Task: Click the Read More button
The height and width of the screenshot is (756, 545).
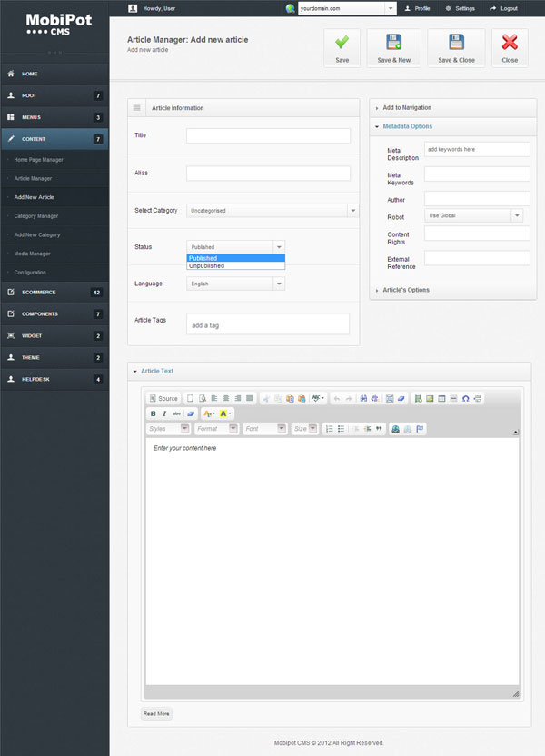Action: (x=156, y=713)
